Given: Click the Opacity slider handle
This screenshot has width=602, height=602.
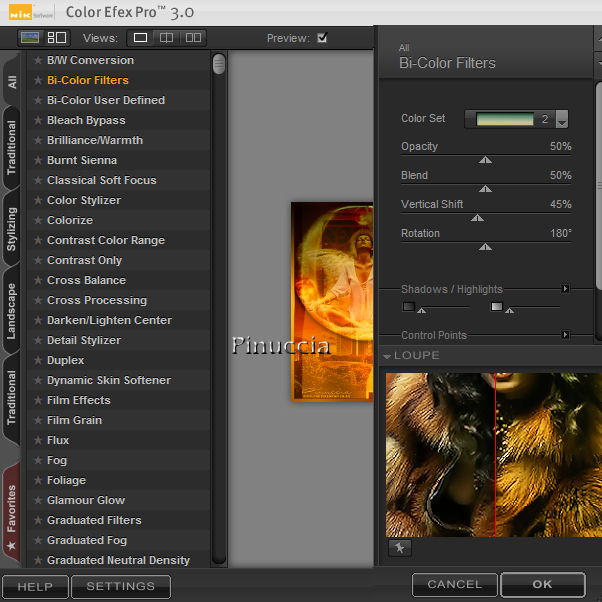Looking at the screenshot, I should pos(485,159).
